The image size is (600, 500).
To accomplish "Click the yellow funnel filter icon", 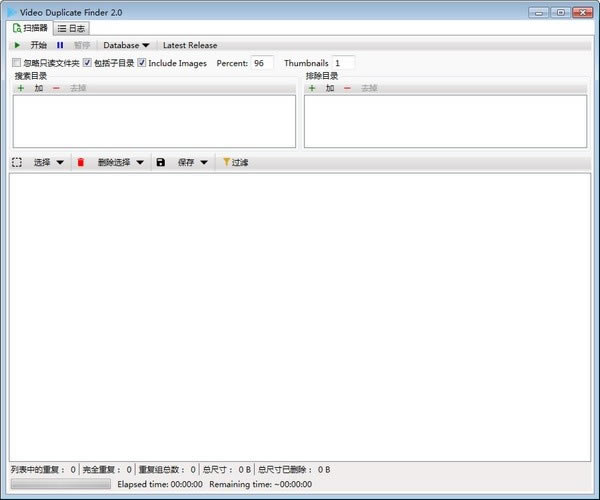I will coord(226,162).
